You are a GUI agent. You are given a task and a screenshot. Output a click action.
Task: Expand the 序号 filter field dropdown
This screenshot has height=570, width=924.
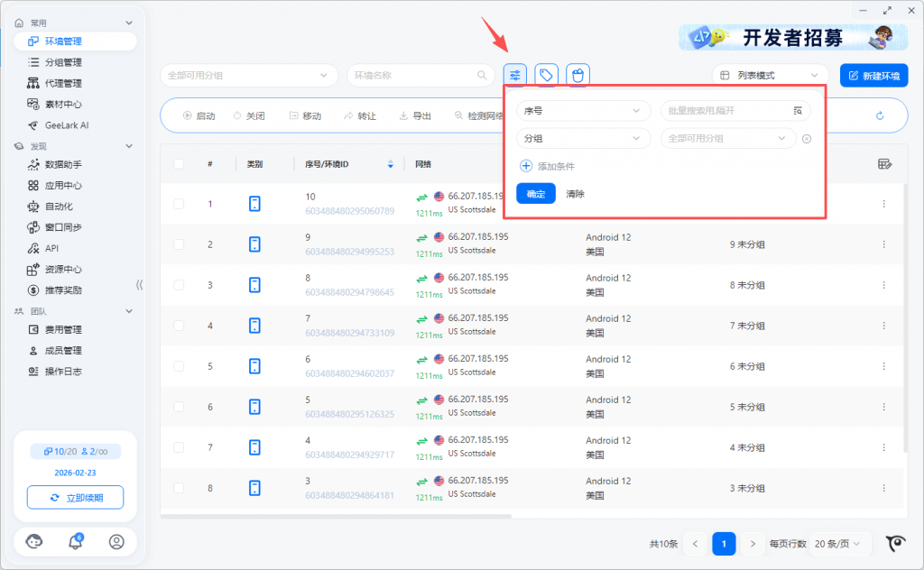point(583,111)
